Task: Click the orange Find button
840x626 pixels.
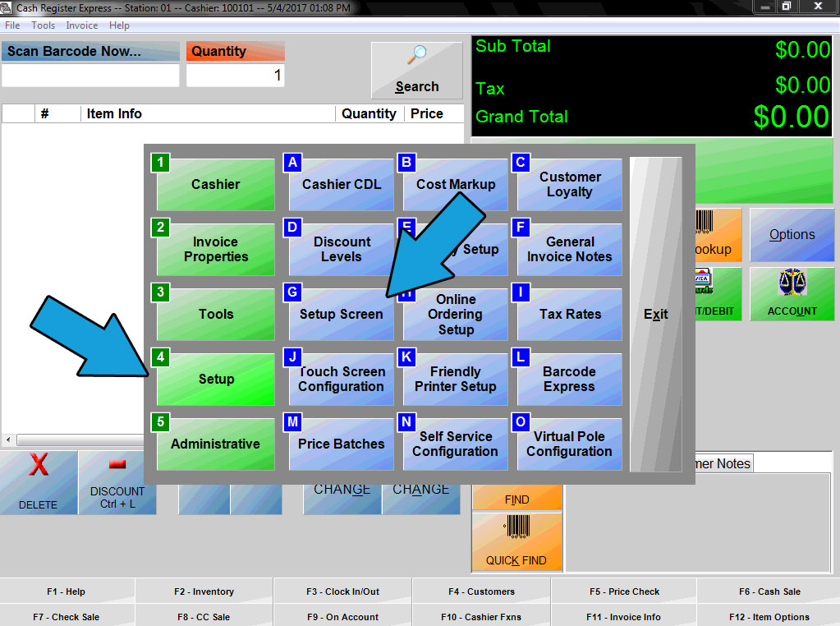Action: point(516,497)
